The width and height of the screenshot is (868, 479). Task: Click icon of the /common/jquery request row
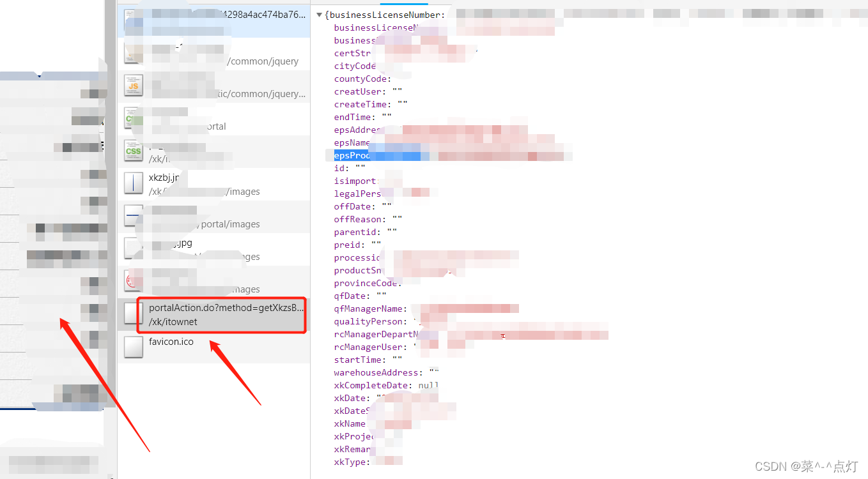(134, 53)
